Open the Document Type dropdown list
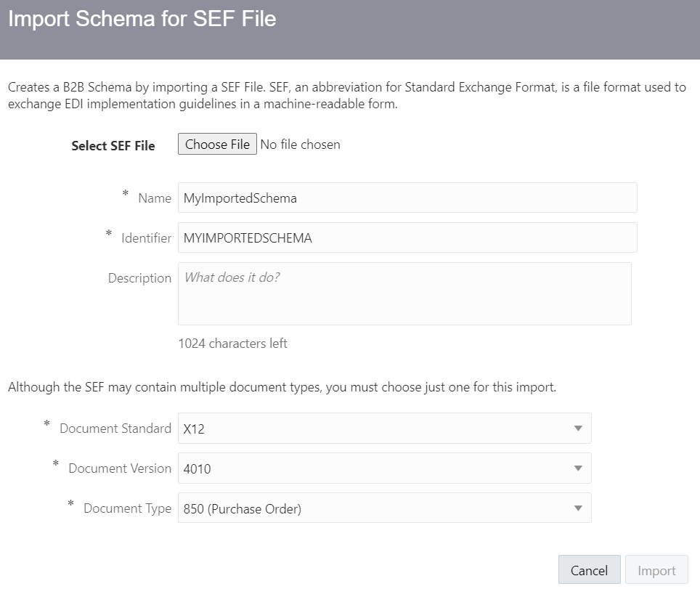Viewport: 700px width, 597px height. 579,508
